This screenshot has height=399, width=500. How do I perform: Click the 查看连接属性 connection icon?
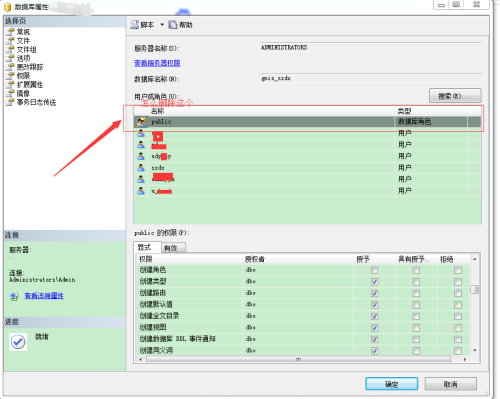pos(14,296)
